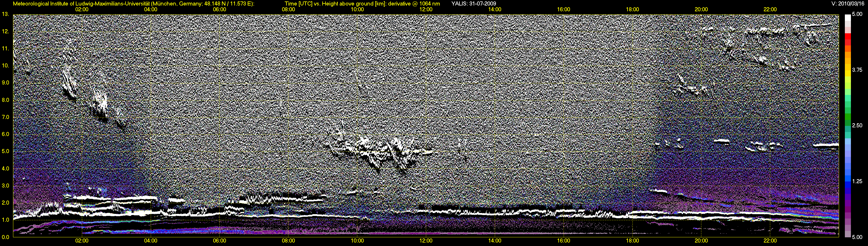Click the 11. height axis label

click(x=5, y=49)
